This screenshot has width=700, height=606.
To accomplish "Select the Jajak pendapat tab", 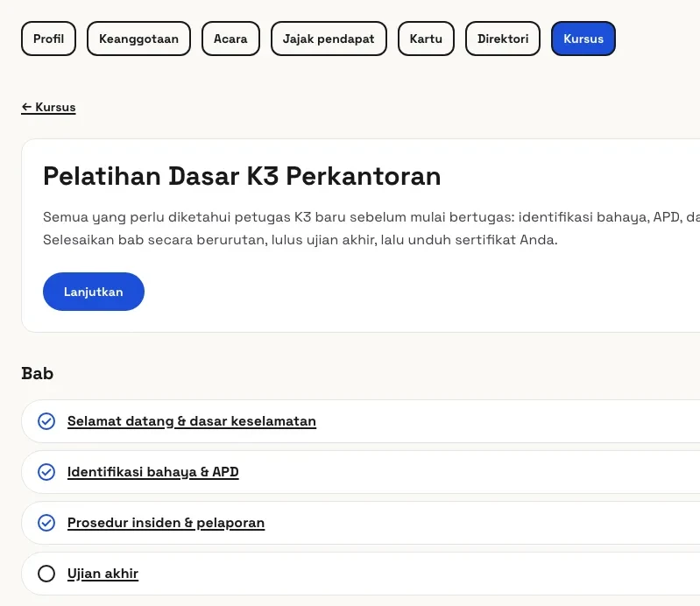I will point(329,39).
